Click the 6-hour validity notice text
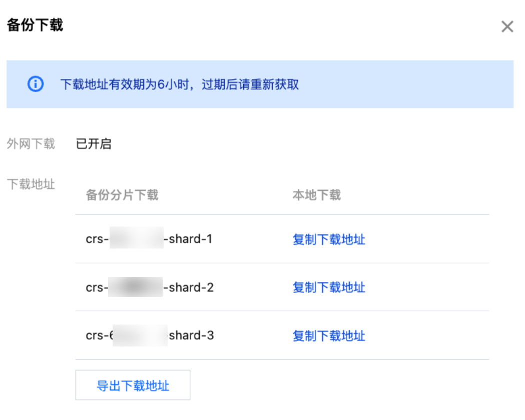 (x=180, y=84)
